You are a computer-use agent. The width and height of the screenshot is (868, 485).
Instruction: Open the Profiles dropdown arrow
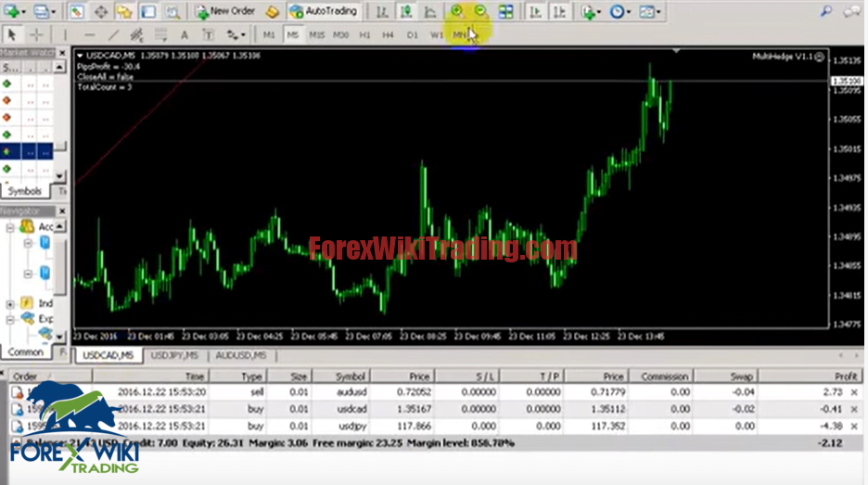point(54,12)
